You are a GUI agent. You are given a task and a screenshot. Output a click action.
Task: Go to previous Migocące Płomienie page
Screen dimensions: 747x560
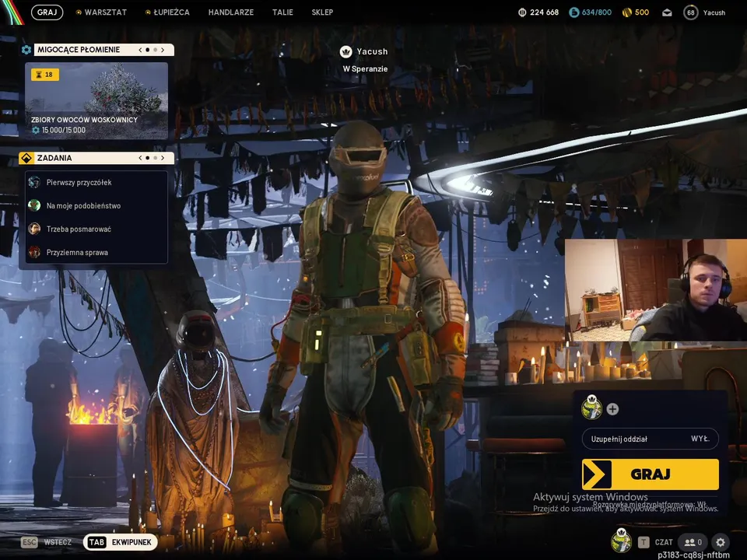[140, 50]
